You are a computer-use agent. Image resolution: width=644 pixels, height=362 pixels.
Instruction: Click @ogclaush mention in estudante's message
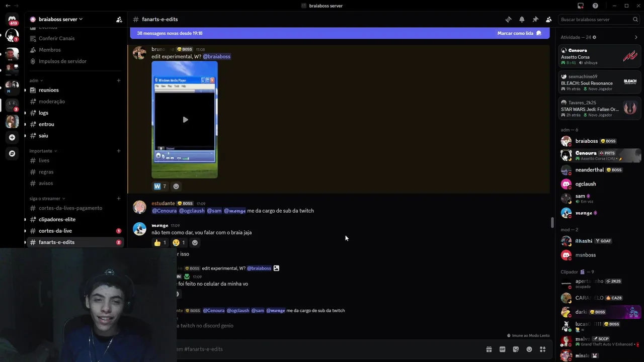(x=192, y=211)
